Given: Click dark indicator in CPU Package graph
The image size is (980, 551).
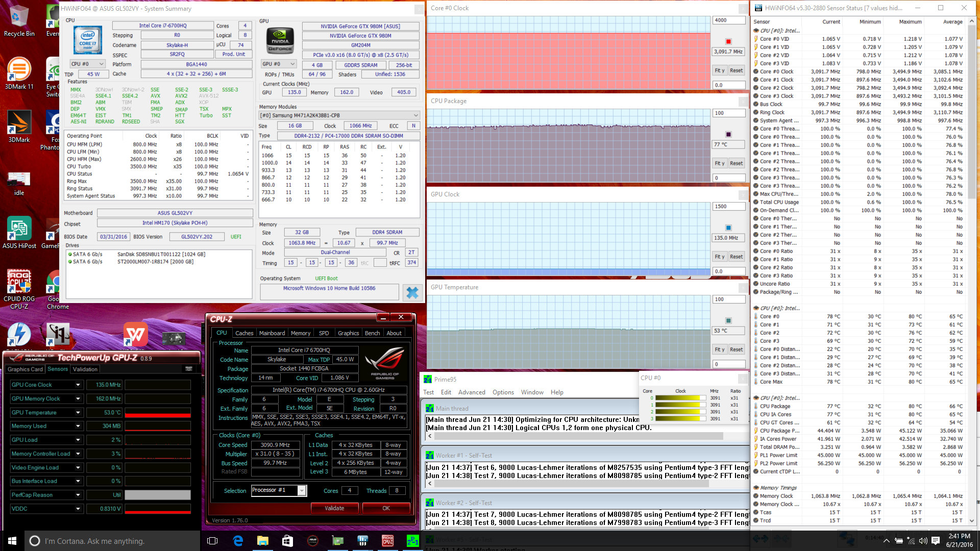Looking at the screenshot, I should tap(728, 134).
